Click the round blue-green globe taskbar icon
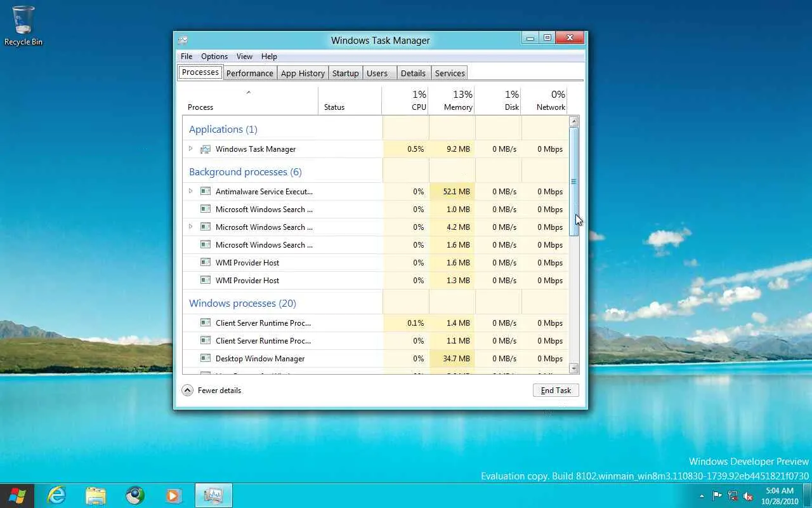The height and width of the screenshot is (508, 812). click(134, 495)
